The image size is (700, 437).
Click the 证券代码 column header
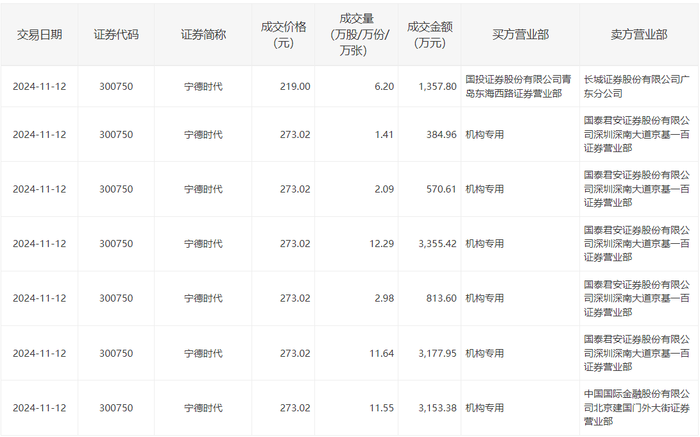116,35
